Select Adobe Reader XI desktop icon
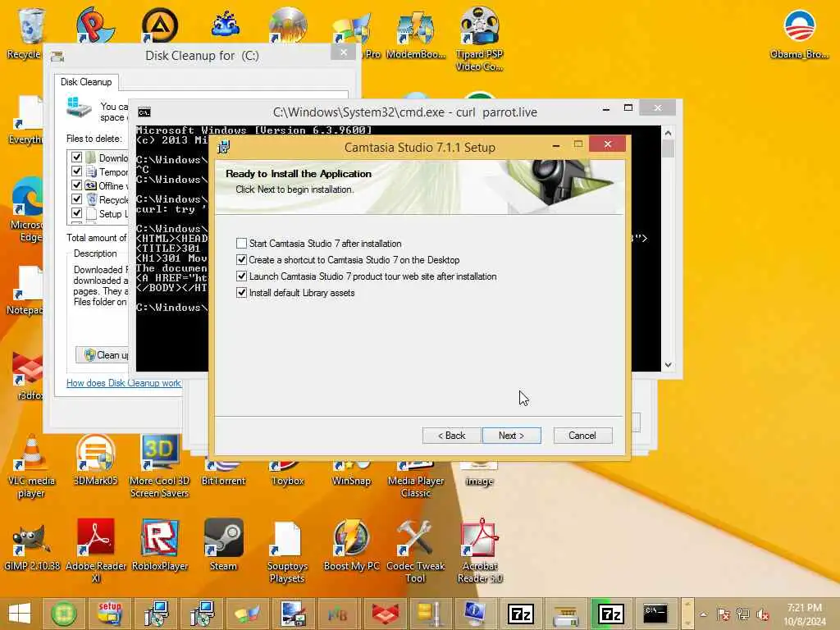This screenshot has width=840, height=630. point(95,550)
